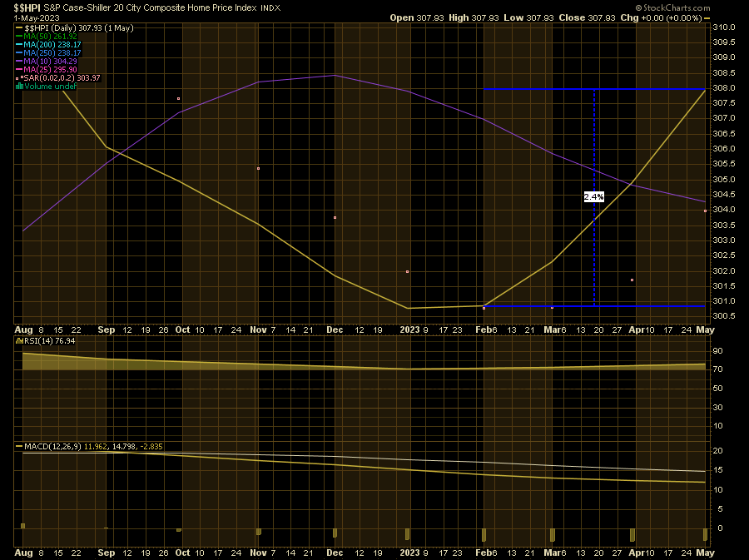Image resolution: width=749 pixels, height=560 pixels.
Task: Select the 2023 label on the date axis
Action: [409, 330]
